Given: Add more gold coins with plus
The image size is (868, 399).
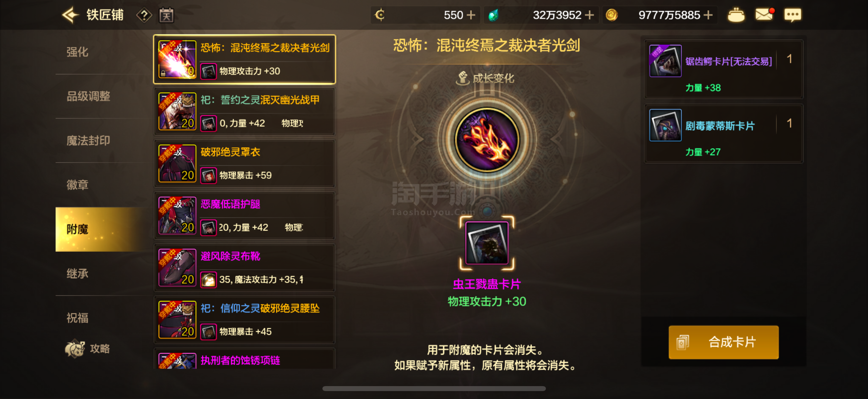Looking at the screenshot, I should pos(708,15).
